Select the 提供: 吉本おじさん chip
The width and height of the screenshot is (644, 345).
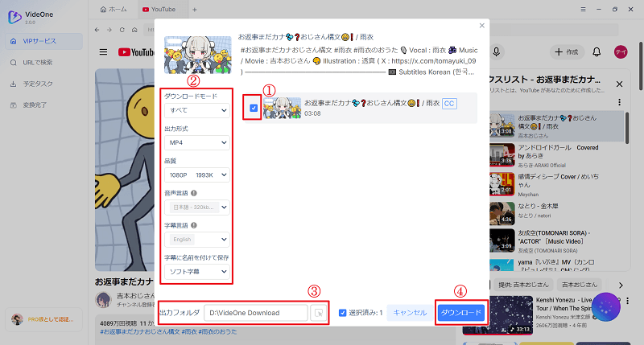[x=523, y=285]
